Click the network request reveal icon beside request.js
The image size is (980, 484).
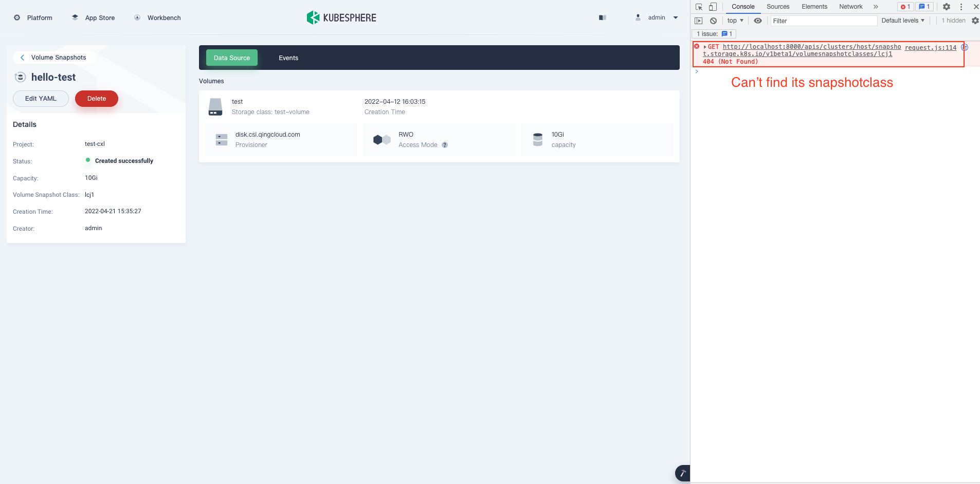click(x=965, y=47)
